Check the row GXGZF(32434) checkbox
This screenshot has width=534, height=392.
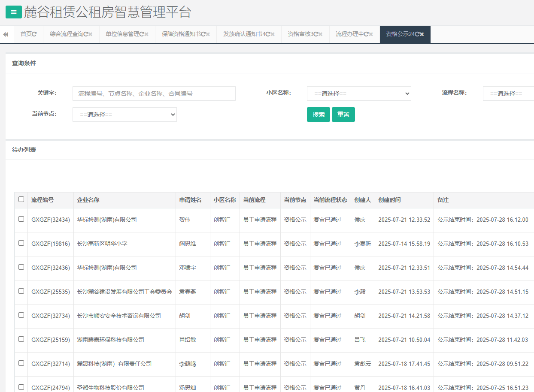(x=21, y=219)
